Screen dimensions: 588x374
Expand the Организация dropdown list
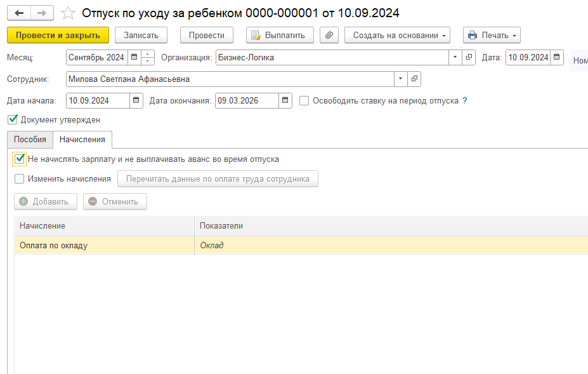coord(455,57)
